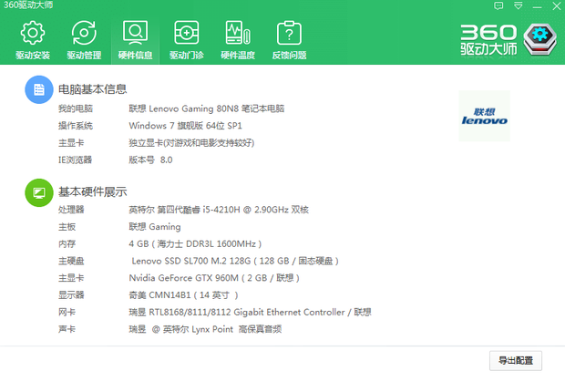This screenshot has width=565, height=392.
Task: Click the 基本硬件展示 heading
Action: point(93,191)
